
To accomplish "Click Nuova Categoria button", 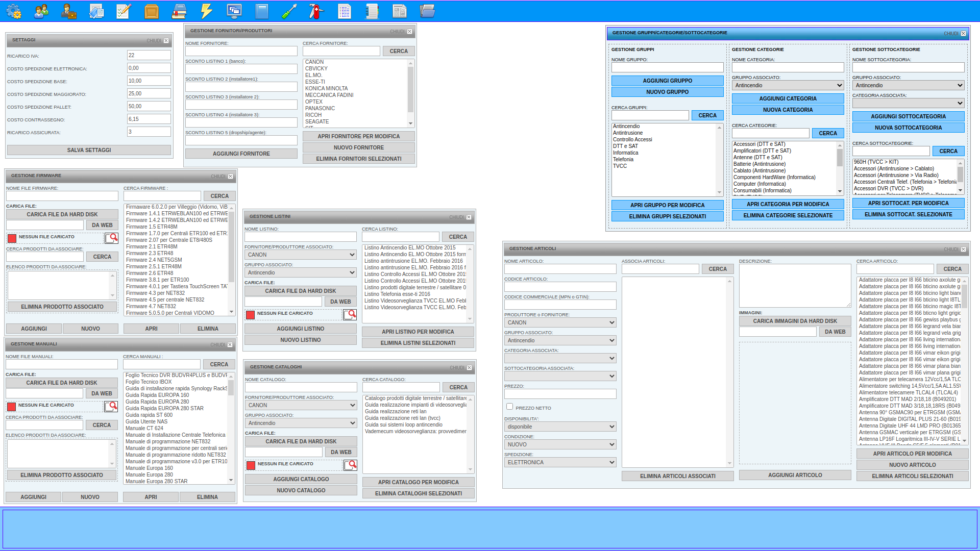I will point(788,110).
